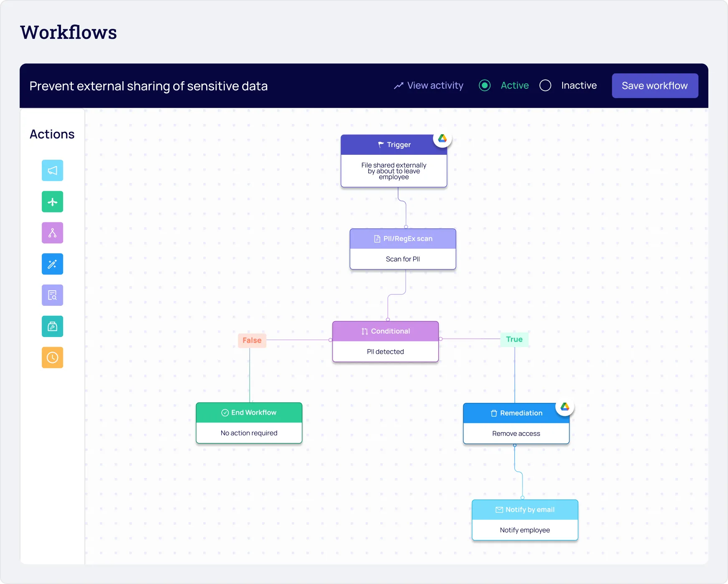This screenshot has height=584, width=728.
Task: Click the Notify by email node
Action: [525, 520]
